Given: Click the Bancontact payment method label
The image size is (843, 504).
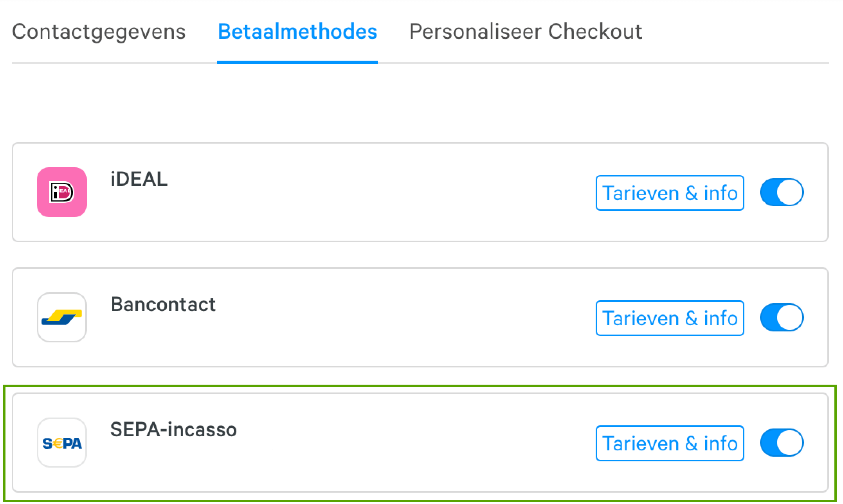Looking at the screenshot, I should pos(163,304).
